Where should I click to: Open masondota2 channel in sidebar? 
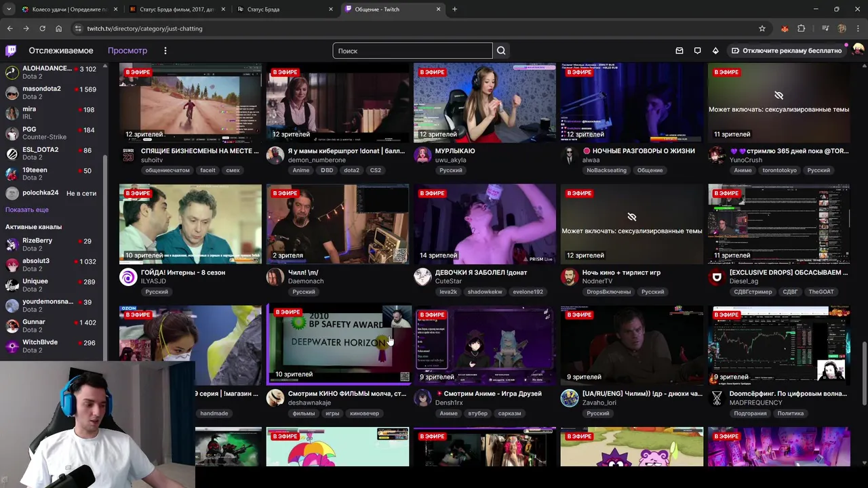coord(52,93)
